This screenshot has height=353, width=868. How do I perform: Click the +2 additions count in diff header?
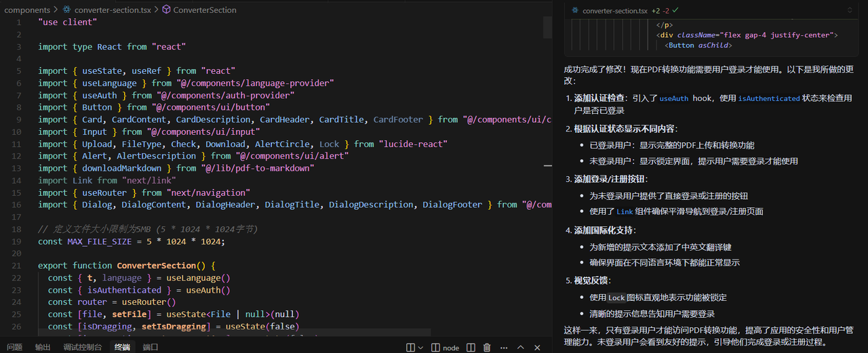(x=656, y=11)
